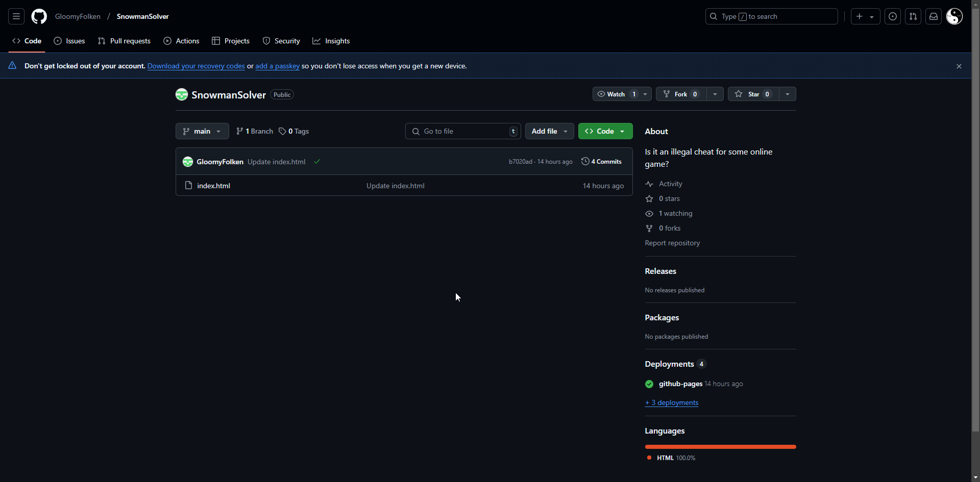The height and width of the screenshot is (482, 980).
Task: Show the + 3 deployments link
Action: tap(672, 402)
